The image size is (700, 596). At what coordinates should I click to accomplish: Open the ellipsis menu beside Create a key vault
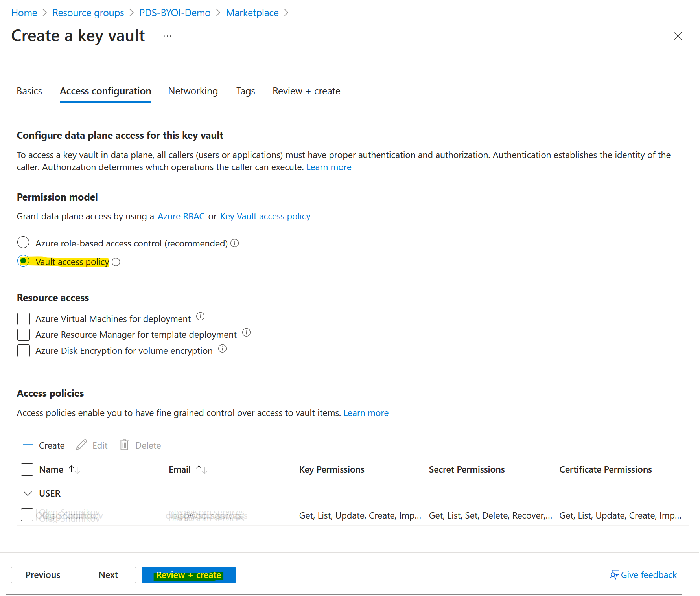click(x=167, y=35)
